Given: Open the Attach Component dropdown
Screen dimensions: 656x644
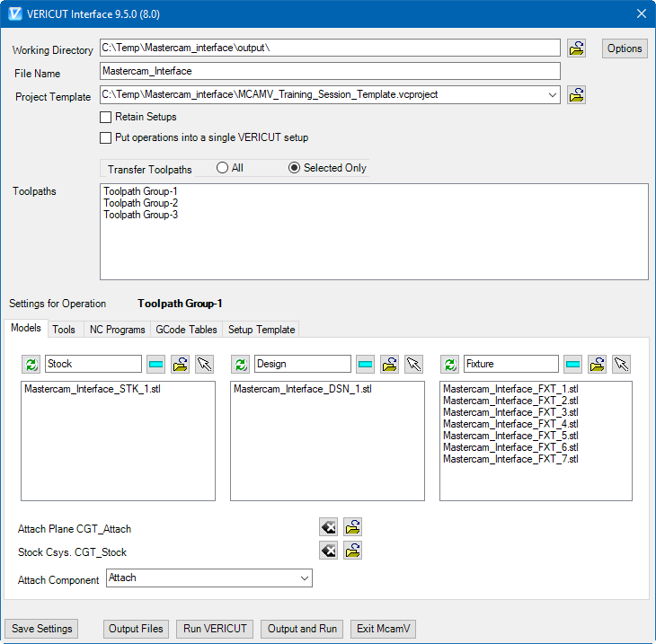Looking at the screenshot, I should [305, 578].
